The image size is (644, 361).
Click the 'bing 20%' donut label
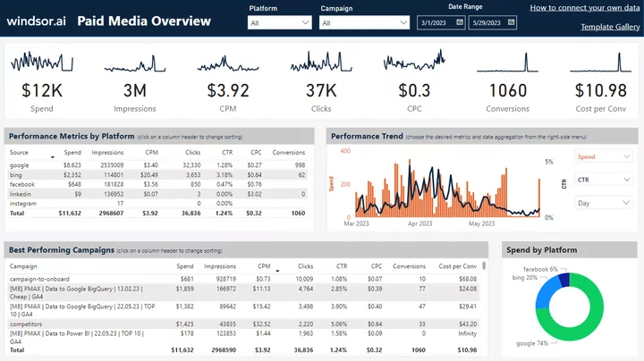524,278
